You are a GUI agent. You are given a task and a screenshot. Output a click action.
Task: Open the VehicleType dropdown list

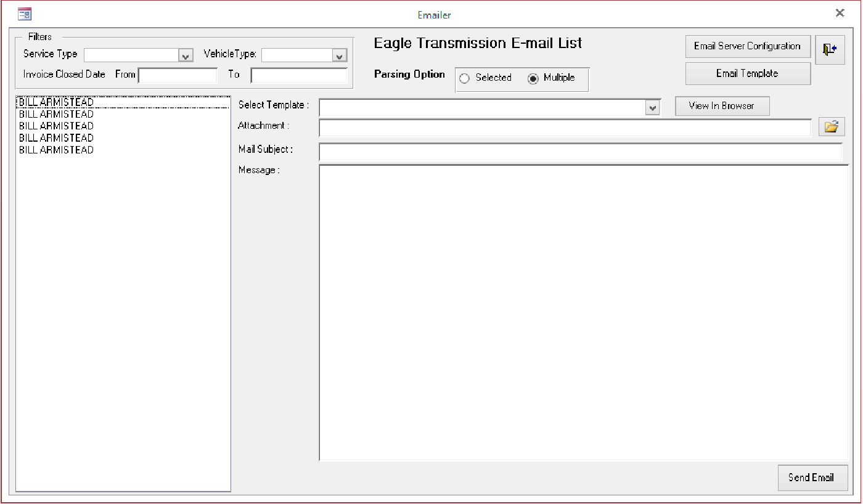point(340,55)
